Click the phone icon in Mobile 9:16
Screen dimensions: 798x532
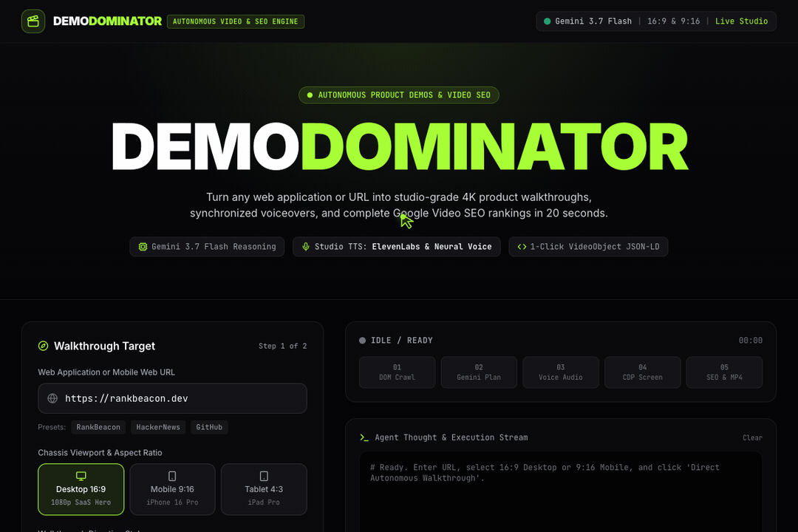click(x=172, y=476)
